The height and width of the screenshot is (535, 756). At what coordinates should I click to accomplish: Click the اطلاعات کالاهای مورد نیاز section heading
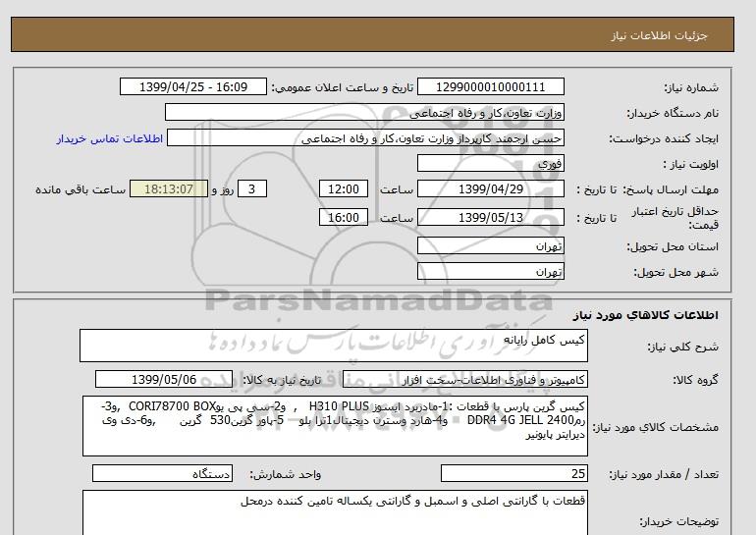coord(646,315)
